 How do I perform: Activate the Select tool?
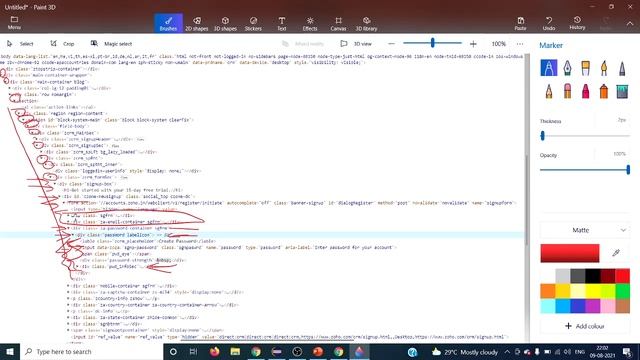point(20,44)
